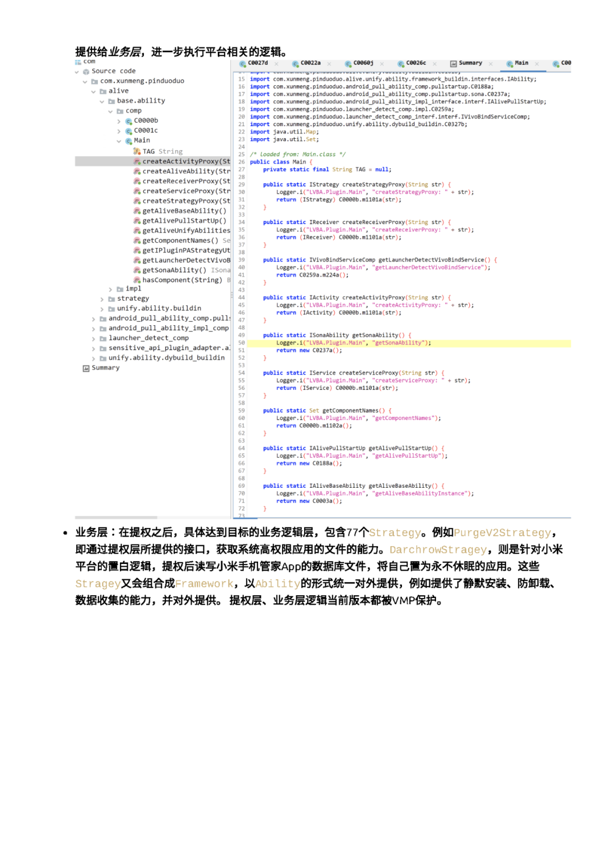Click the folder icon of unify.ability.buildin
This screenshot has width=614, height=868.
[111, 309]
